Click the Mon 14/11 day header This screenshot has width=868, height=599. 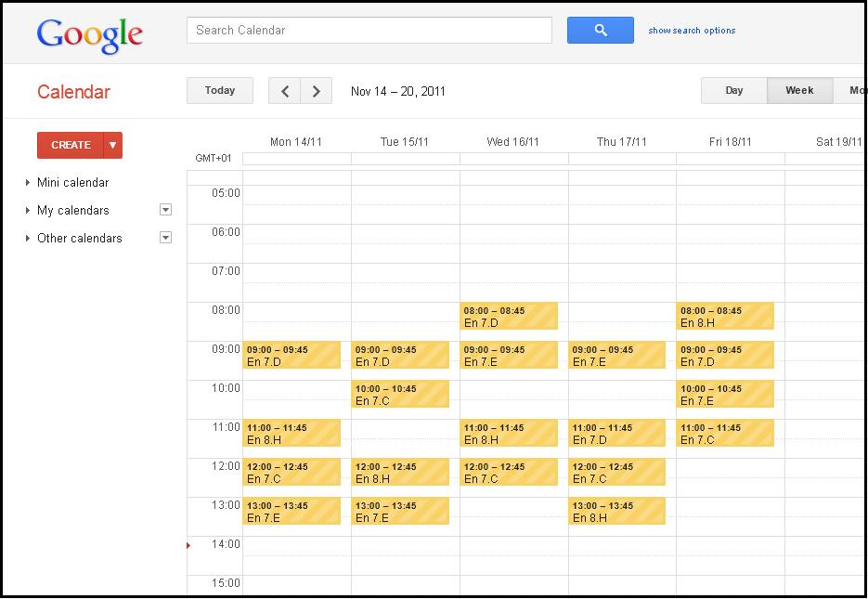click(293, 142)
